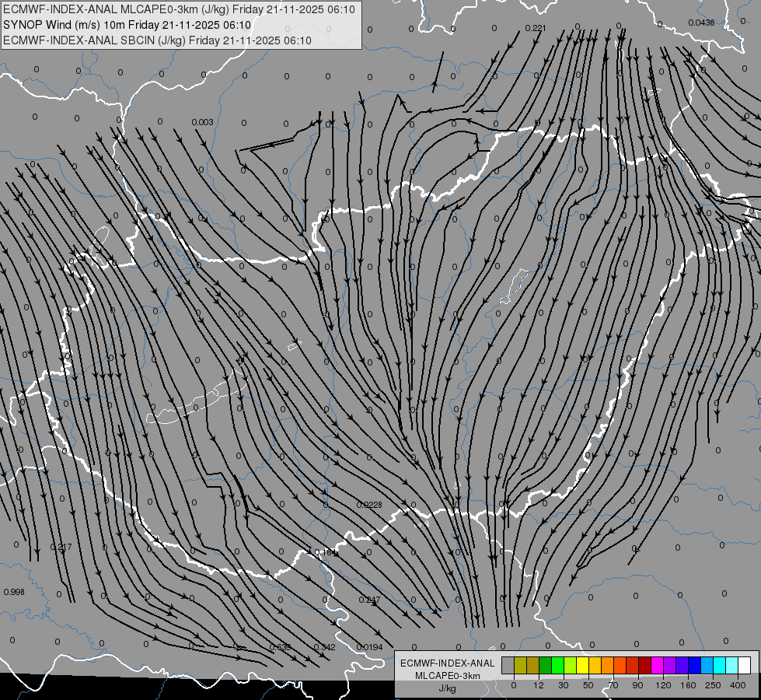Choose the sky blue swatch left of the 250 tick

coord(707,665)
